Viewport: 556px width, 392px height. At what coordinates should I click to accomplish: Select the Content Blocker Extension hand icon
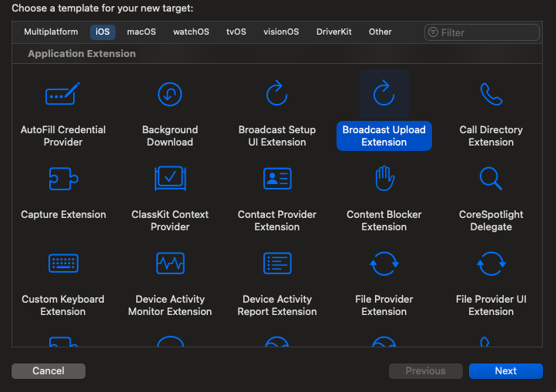click(x=384, y=179)
